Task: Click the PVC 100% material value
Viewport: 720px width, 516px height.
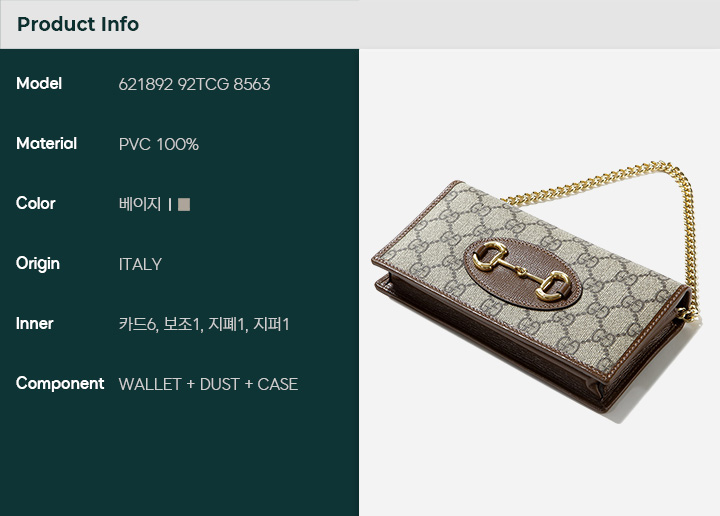Action: point(158,144)
